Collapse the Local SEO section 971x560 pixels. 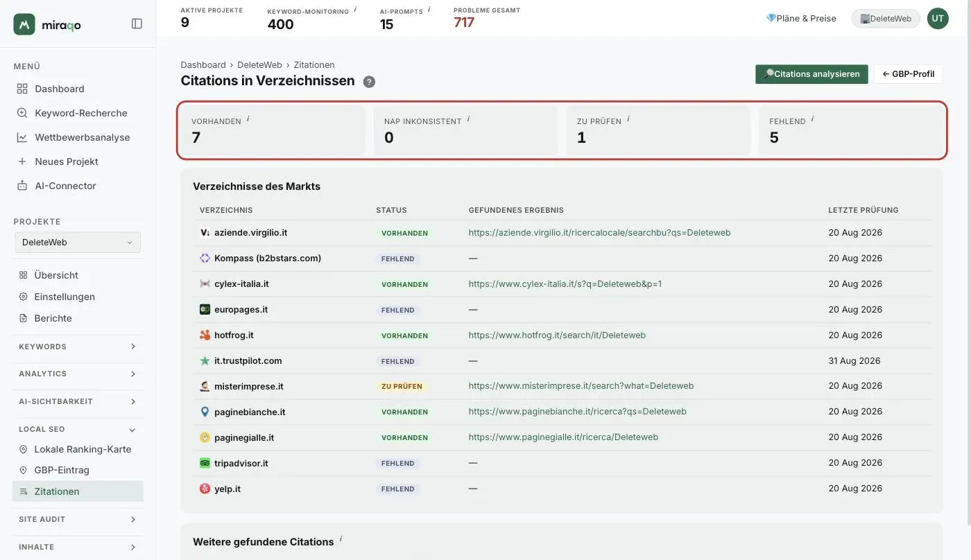[x=78, y=429]
